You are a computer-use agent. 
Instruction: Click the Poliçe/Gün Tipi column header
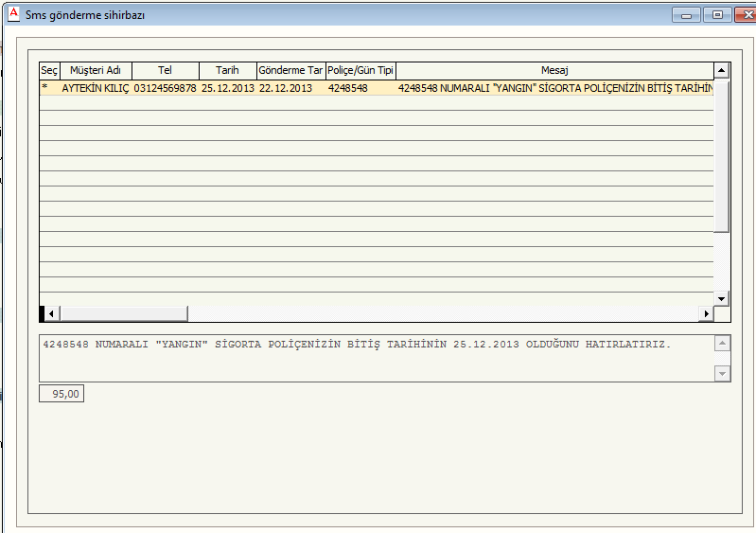tap(360, 71)
